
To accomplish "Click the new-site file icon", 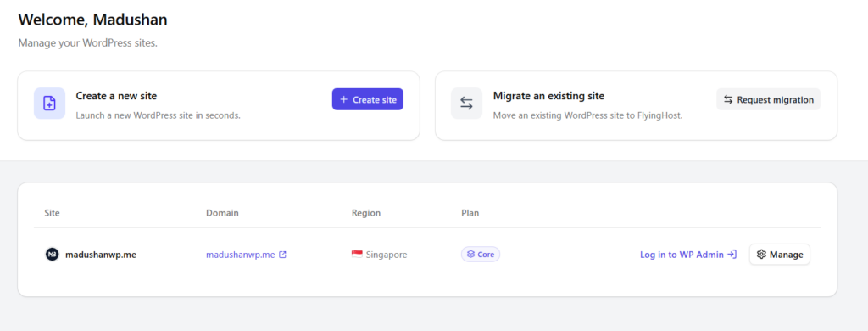I will 50,104.
